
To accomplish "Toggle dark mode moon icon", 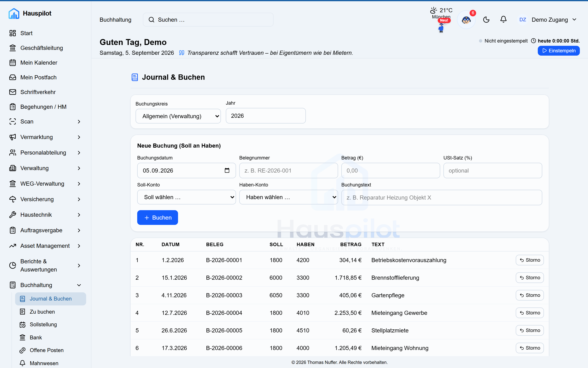I will coord(486,20).
